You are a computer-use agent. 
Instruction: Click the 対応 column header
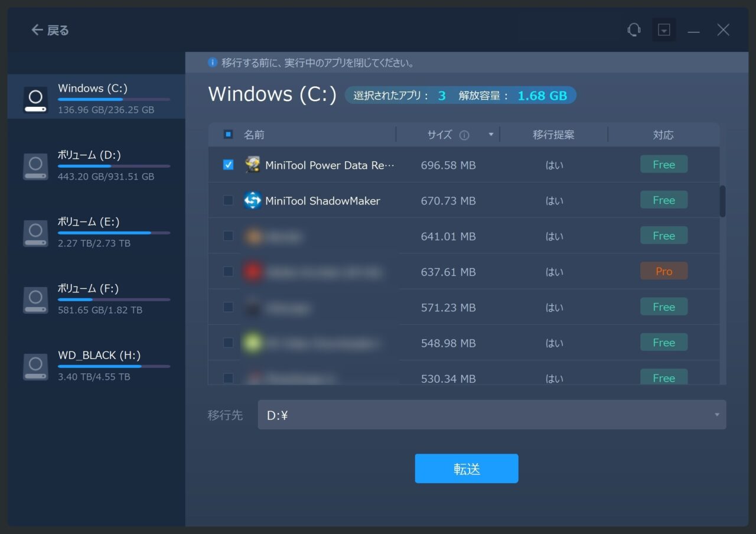663,135
